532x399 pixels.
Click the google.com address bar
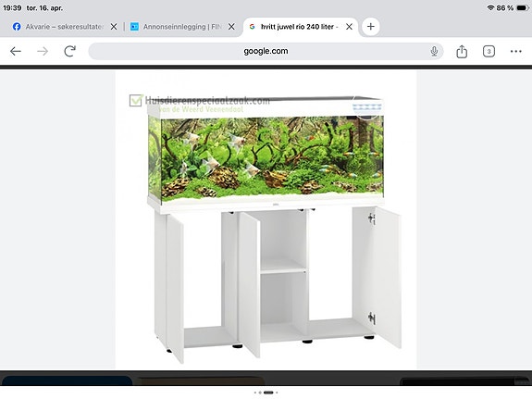[266, 51]
